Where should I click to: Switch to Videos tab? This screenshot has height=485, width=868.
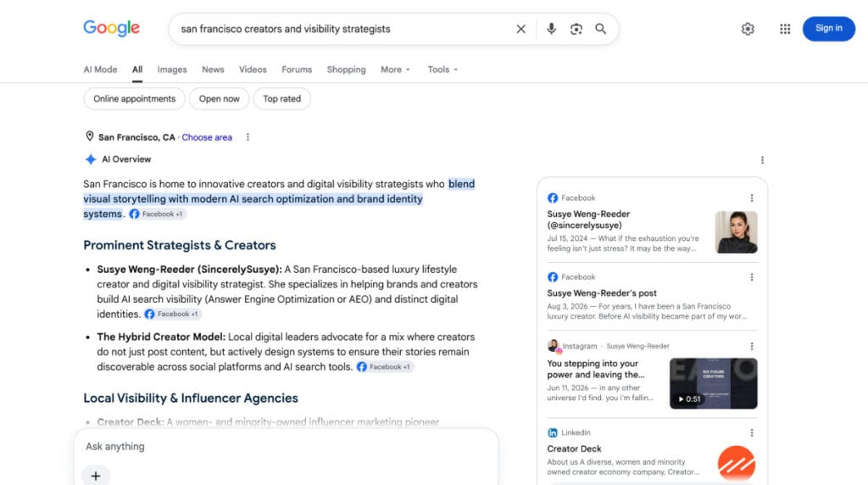[253, 70]
